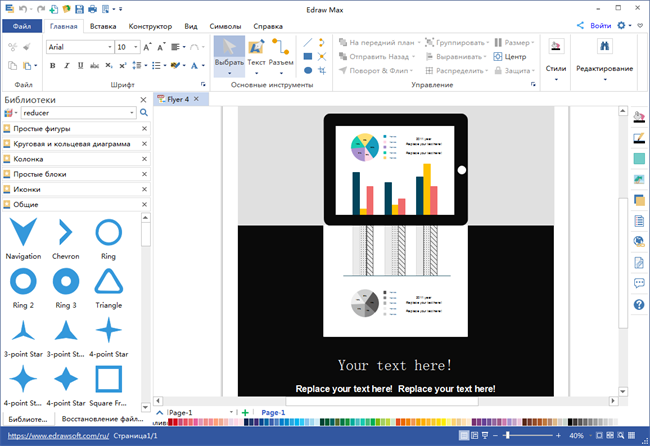This screenshot has width=650, height=446.
Task: Open the comments sidebar icon
Action: (639, 284)
